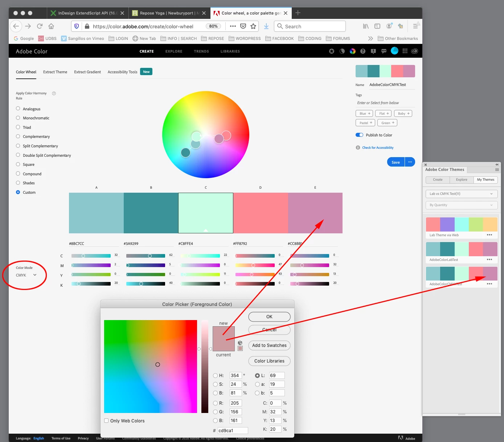
Task: Click the exclamation feedback icon in the header
Action: click(373, 51)
